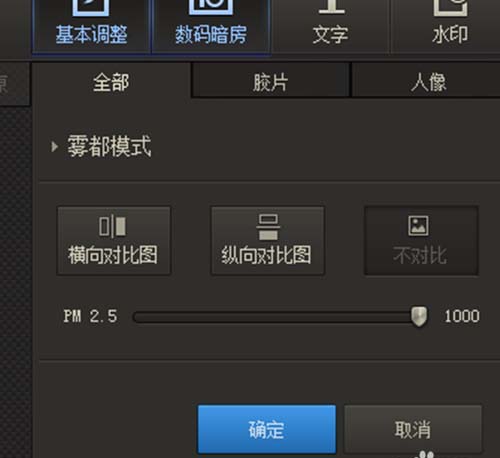The height and width of the screenshot is (458, 500).
Task: Click the PM 2.5 slider handle
Action: 419,317
